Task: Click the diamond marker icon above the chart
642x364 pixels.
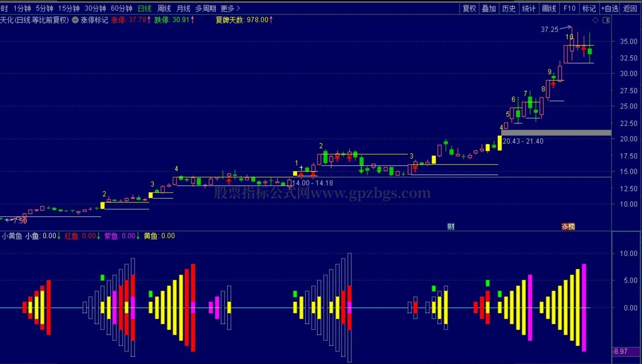Action: [x=595, y=20]
